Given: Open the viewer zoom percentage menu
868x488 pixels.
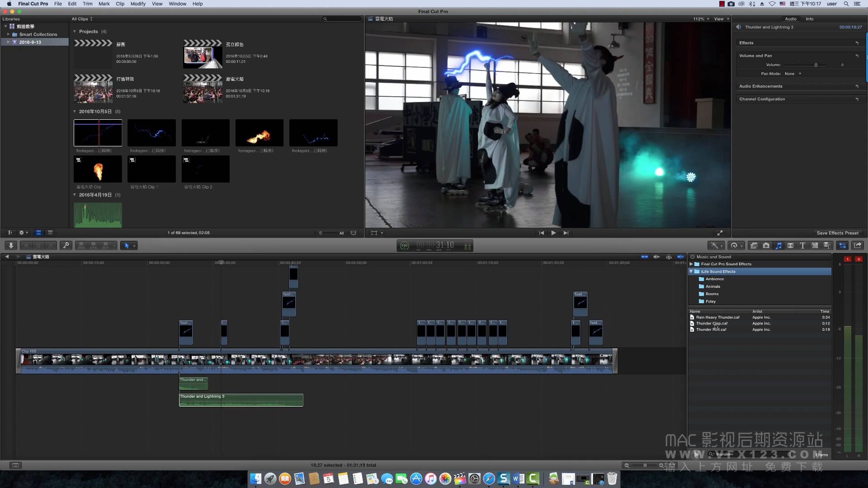Looking at the screenshot, I should (701, 19).
